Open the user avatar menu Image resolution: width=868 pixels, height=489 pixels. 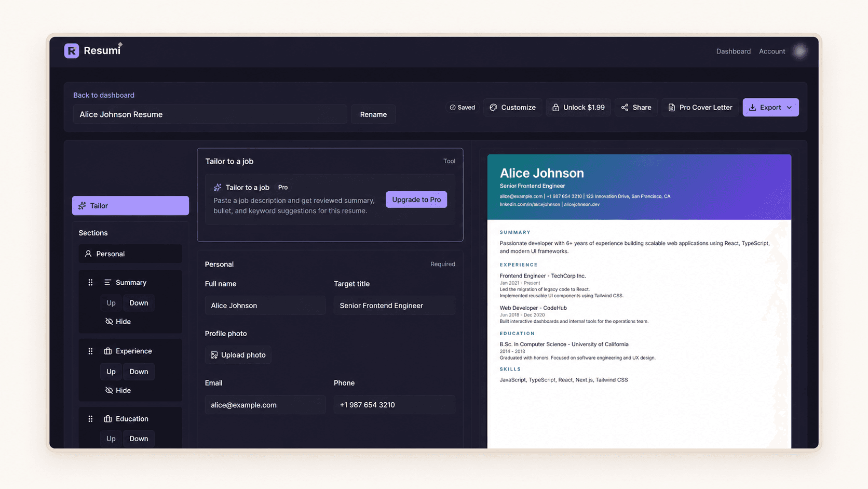[800, 51]
